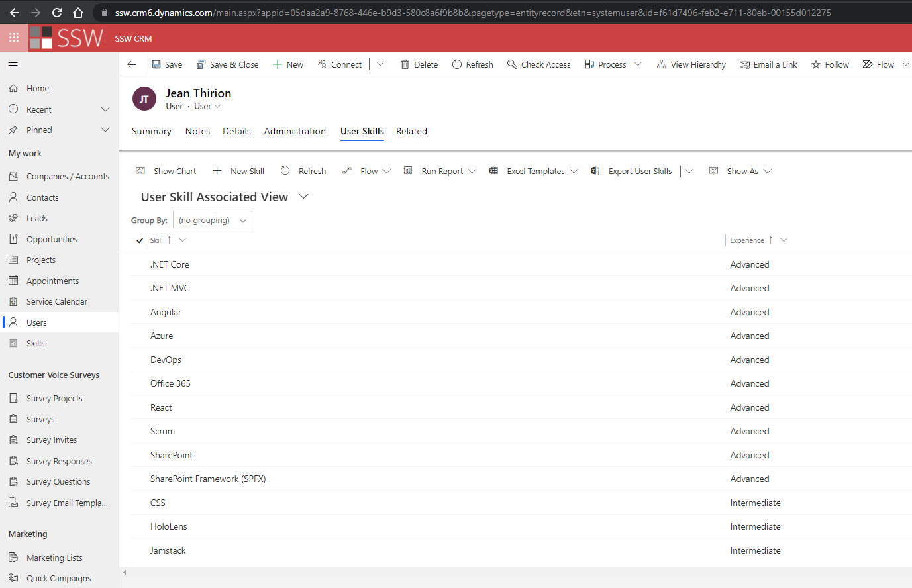Select the SharePoint Framework (SPFX) row

[x=208, y=479]
